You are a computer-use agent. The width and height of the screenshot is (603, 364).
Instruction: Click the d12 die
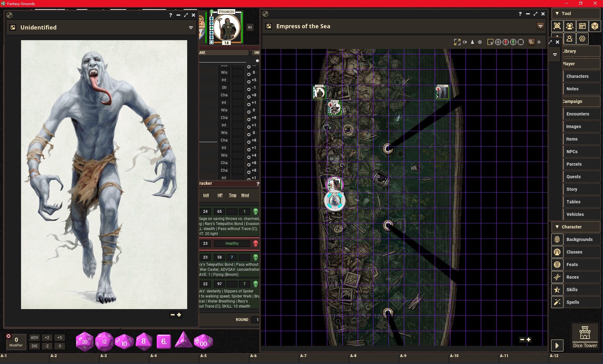click(104, 342)
